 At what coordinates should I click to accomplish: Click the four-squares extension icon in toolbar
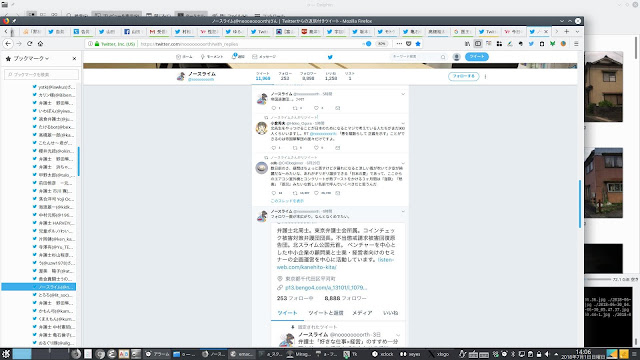(499, 44)
